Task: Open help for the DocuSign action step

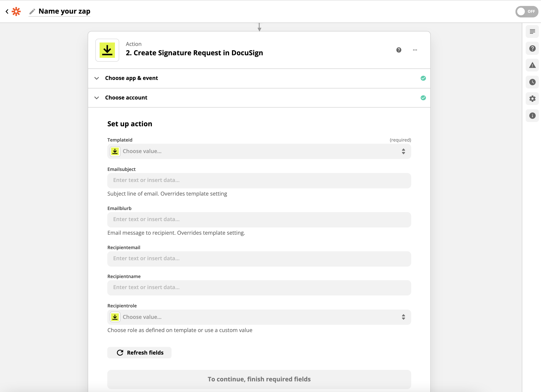Action: [x=399, y=50]
